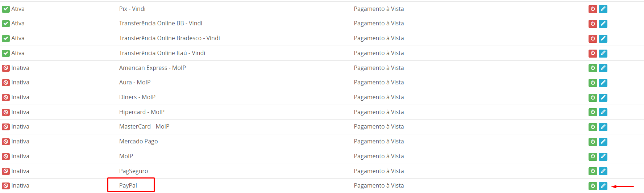Image resolution: width=644 pixels, height=193 pixels.
Task: Activate PayPal with the green power icon
Action: coord(593,186)
